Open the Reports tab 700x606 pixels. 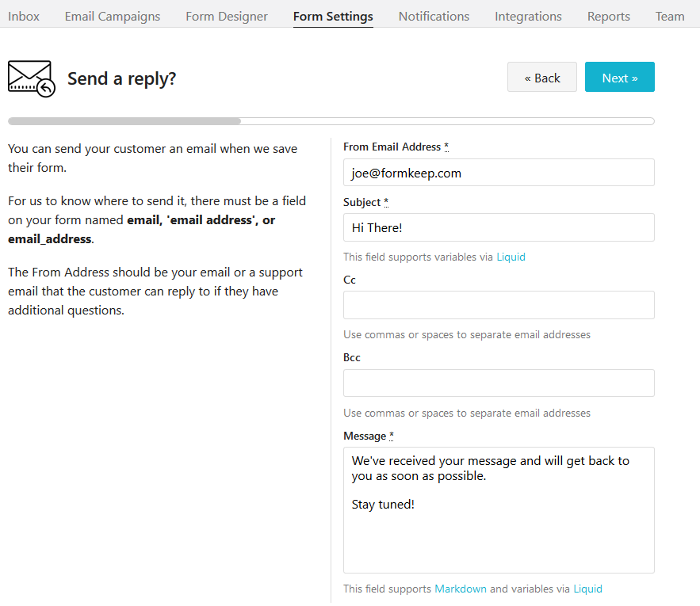click(609, 16)
